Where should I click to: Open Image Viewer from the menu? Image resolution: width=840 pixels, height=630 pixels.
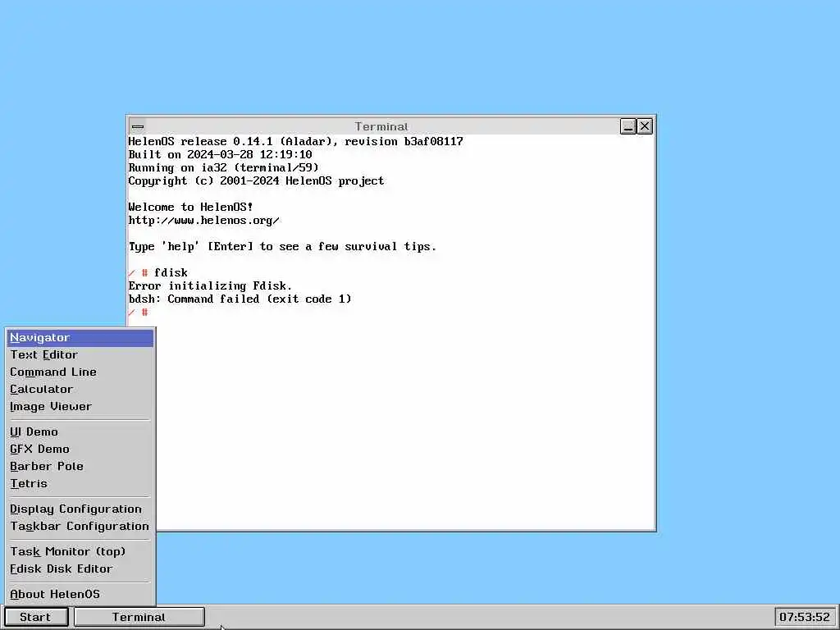[80, 406]
